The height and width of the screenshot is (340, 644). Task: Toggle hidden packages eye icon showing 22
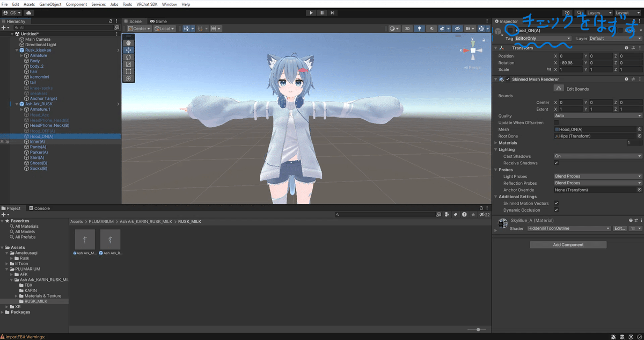484,214
